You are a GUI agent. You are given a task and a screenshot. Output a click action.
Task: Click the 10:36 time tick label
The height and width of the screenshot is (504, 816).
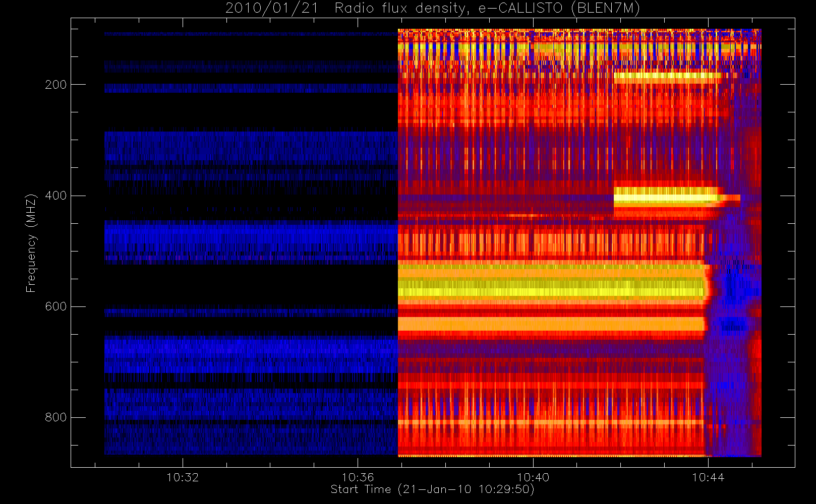pyautogui.click(x=358, y=477)
